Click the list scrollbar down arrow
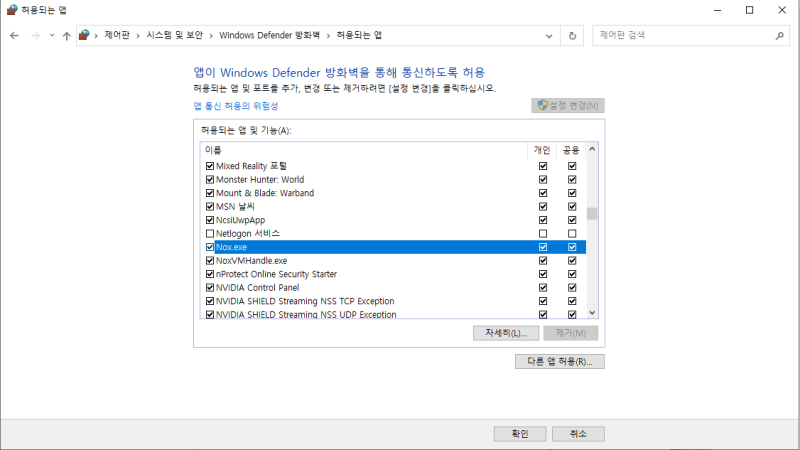This screenshot has width=800, height=450. [592, 313]
